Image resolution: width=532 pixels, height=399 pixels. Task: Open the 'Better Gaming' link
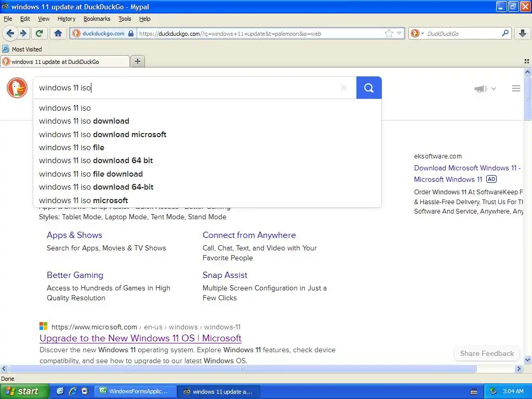pos(75,275)
